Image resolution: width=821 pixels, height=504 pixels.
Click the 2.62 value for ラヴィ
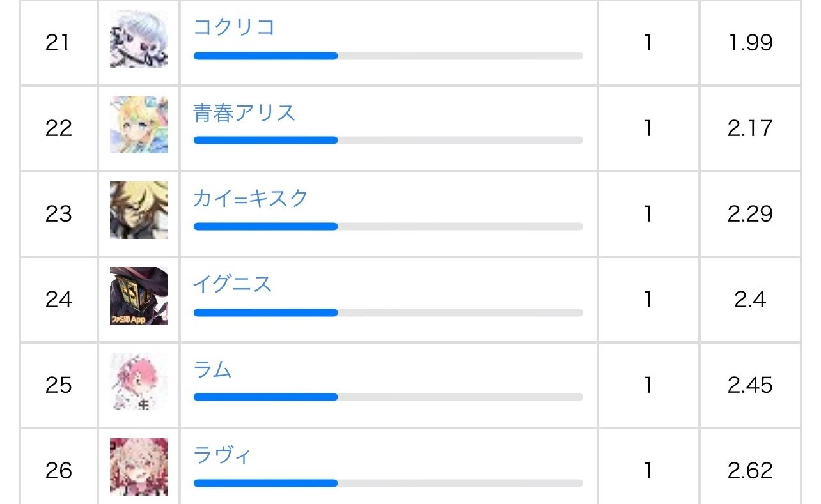(750, 471)
